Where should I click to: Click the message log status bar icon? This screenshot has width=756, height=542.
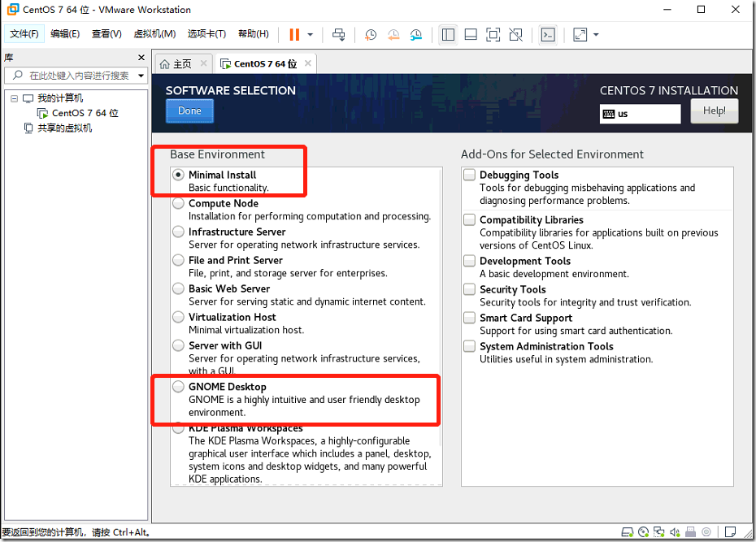point(730,532)
